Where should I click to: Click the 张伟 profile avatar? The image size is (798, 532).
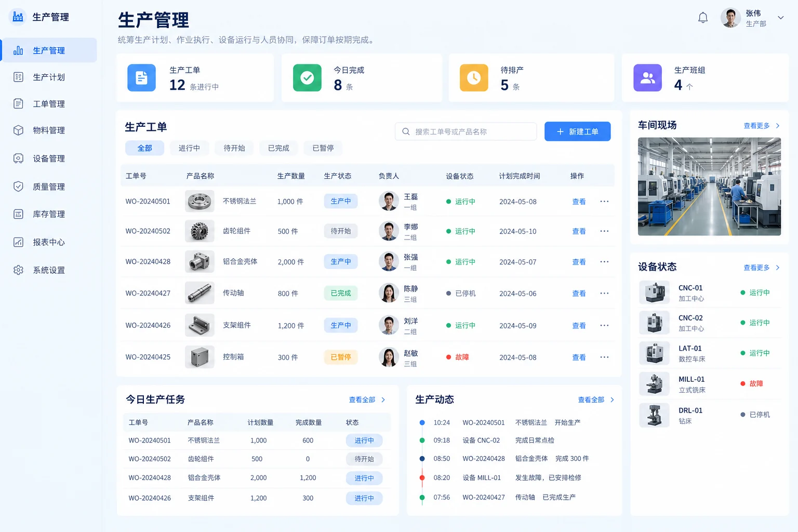click(730, 18)
